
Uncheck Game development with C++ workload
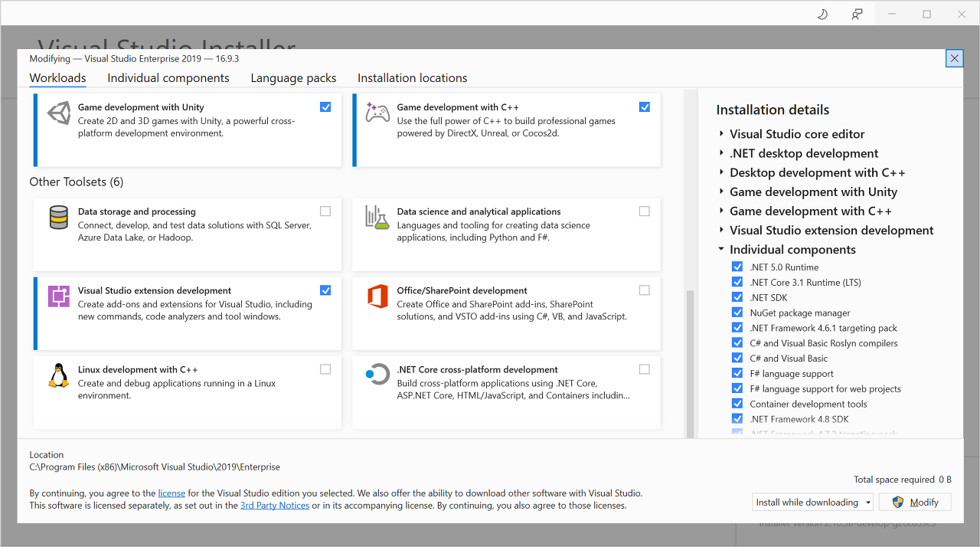pyautogui.click(x=644, y=107)
